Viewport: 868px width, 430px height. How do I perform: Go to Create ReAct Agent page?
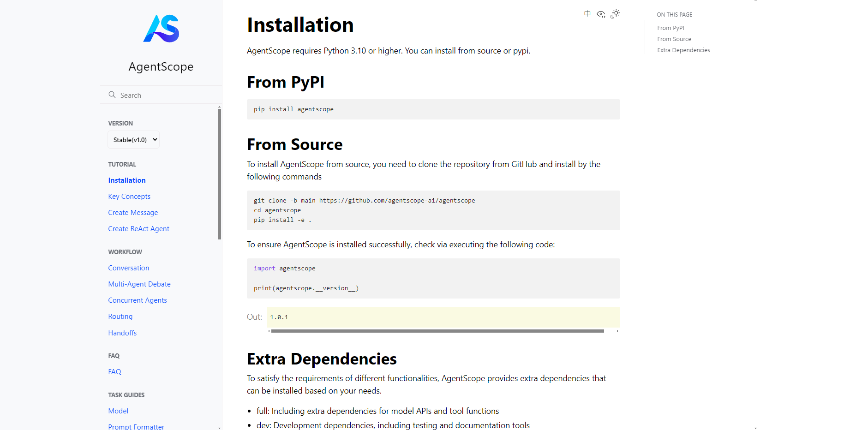138,229
